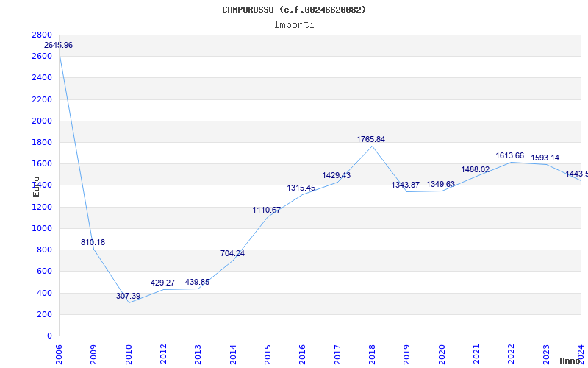
Task: Select the 307.39 minimum value label
Action: (128, 296)
